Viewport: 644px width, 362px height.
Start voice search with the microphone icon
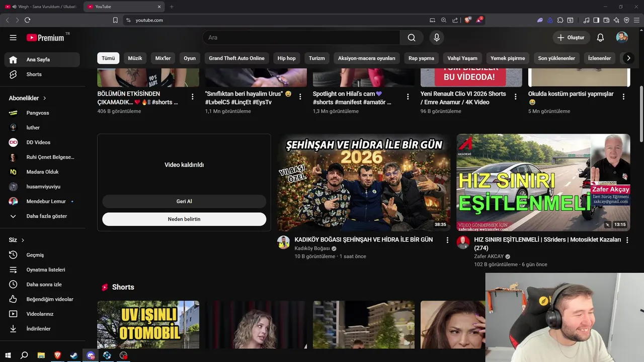[437, 38]
